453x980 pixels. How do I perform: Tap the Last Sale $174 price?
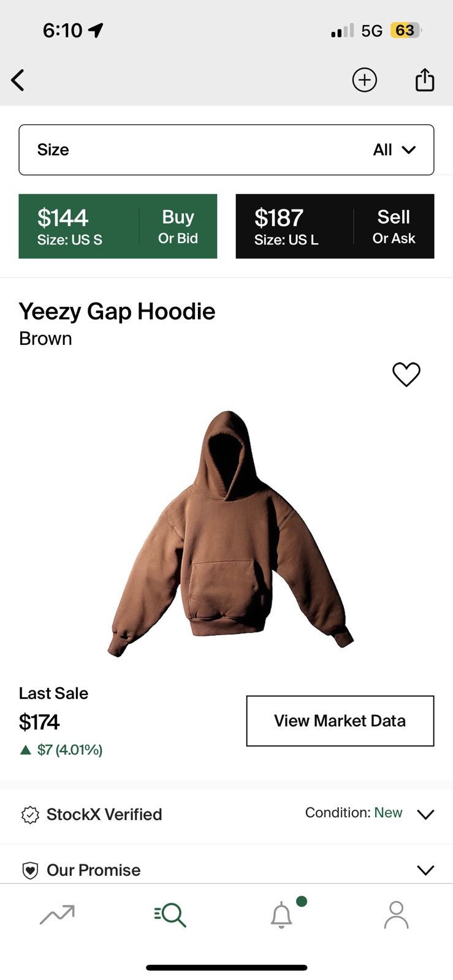[39, 722]
